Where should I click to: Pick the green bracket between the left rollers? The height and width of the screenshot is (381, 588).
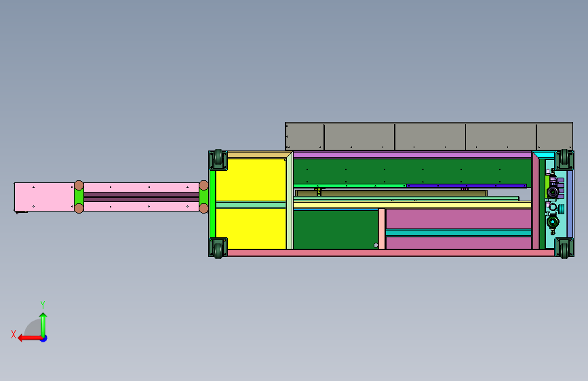coord(79,197)
